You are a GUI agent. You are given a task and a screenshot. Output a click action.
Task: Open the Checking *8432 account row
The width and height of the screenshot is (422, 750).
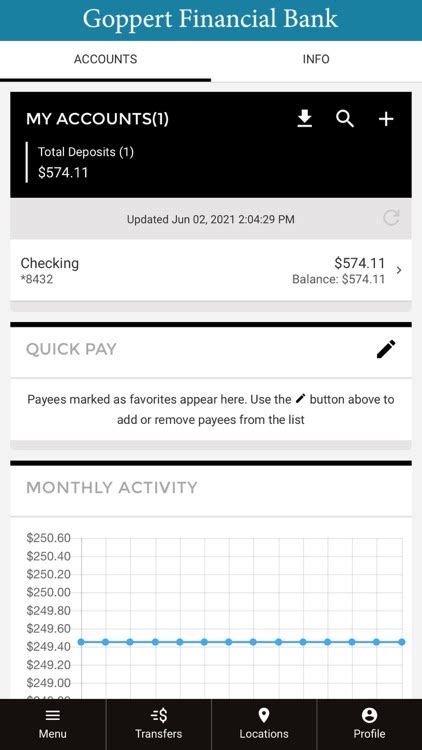pyautogui.click(x=211, y=270)
